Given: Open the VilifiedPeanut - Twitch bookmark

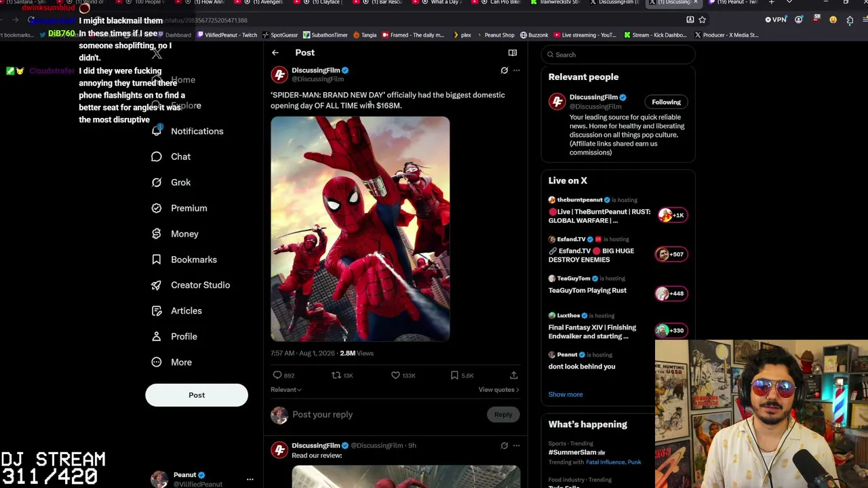Looking at the screenshot, I should pyautogui.click(x=227, y=35).
